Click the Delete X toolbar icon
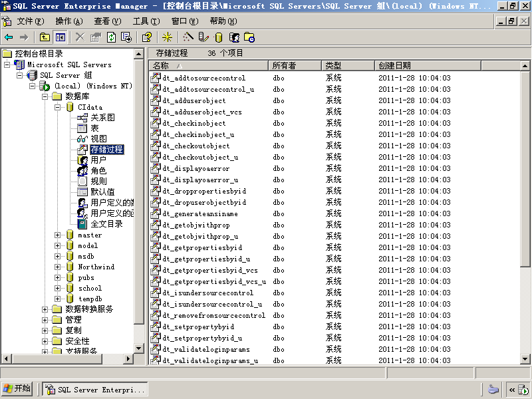 pos(80,37)
